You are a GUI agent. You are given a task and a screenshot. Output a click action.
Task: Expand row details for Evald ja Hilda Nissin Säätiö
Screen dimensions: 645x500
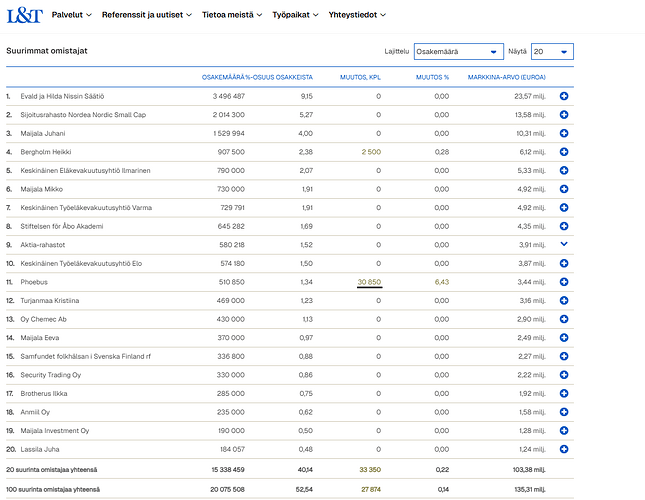(x=564, y=96)
